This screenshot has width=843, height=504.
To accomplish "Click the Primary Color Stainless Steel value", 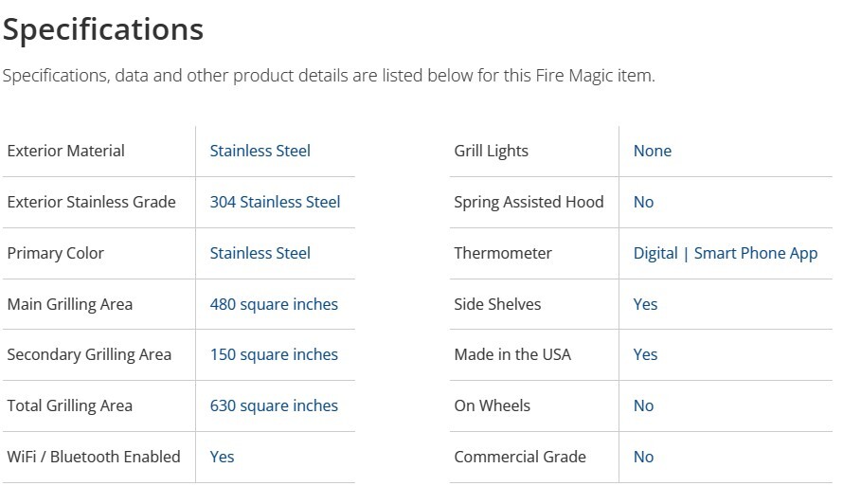I will pos(260,253).
